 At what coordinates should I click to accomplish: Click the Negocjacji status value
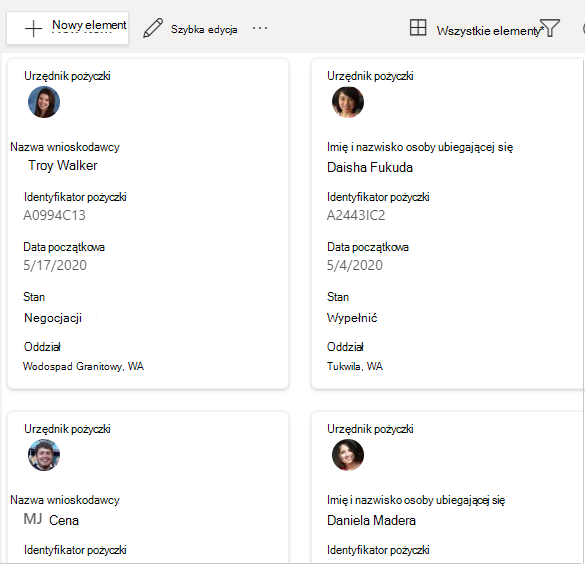53,318
